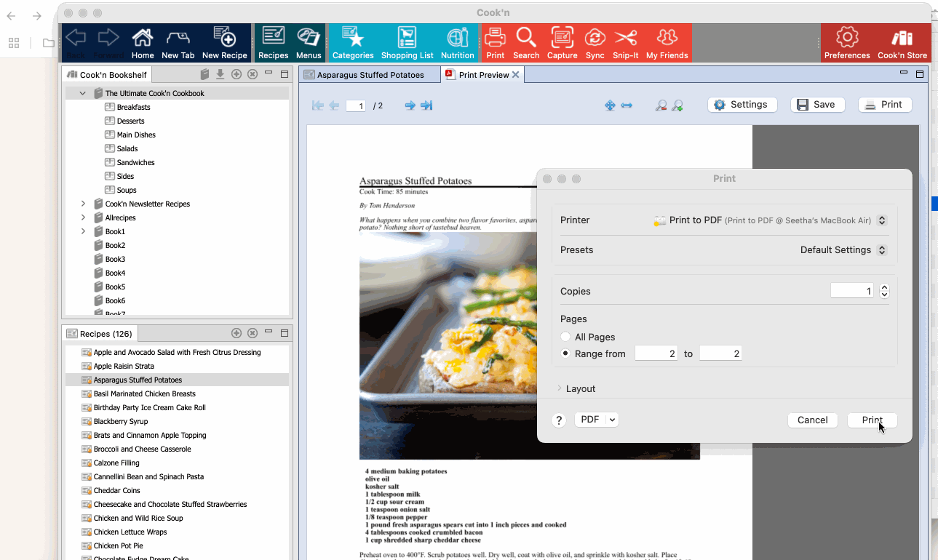Screen dimensions: 938x560
Task: Select the Range from radio button
Action: (x=565, y=353)
